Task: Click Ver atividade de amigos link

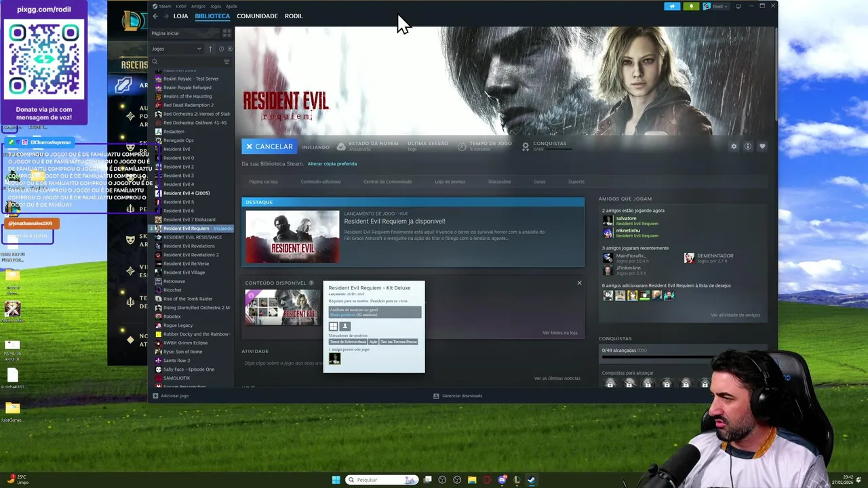Action: (735, 315)
